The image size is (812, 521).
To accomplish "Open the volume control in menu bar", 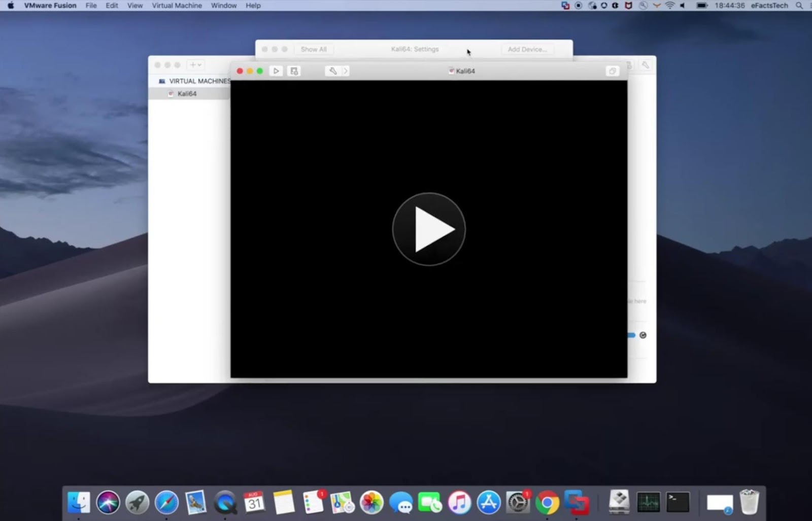I will point(683,6).
